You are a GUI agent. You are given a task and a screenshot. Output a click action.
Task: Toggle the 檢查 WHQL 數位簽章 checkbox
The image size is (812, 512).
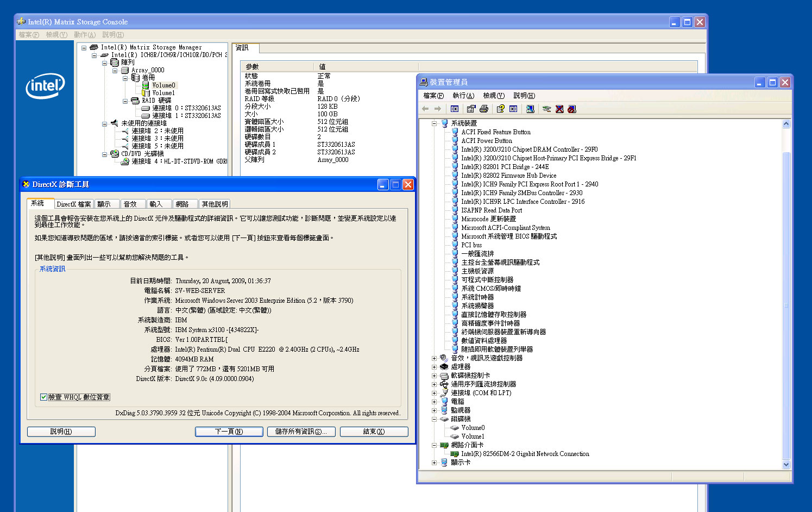43,397
